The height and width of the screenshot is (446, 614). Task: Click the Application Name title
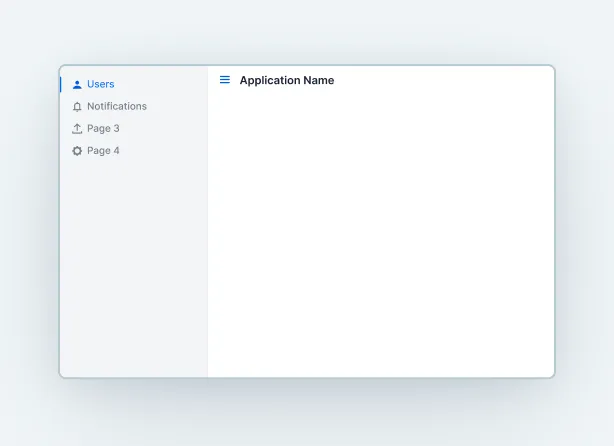[287, 80]
